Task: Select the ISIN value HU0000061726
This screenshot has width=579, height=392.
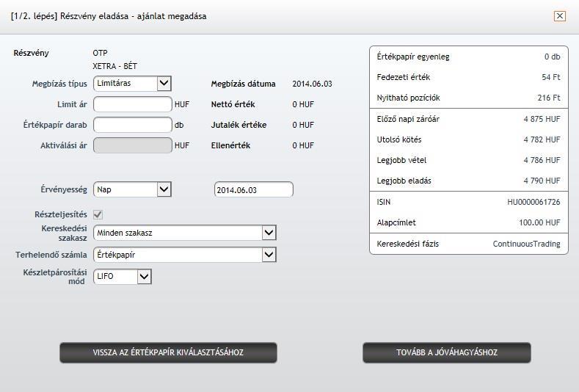Action: tap(534, 202)
